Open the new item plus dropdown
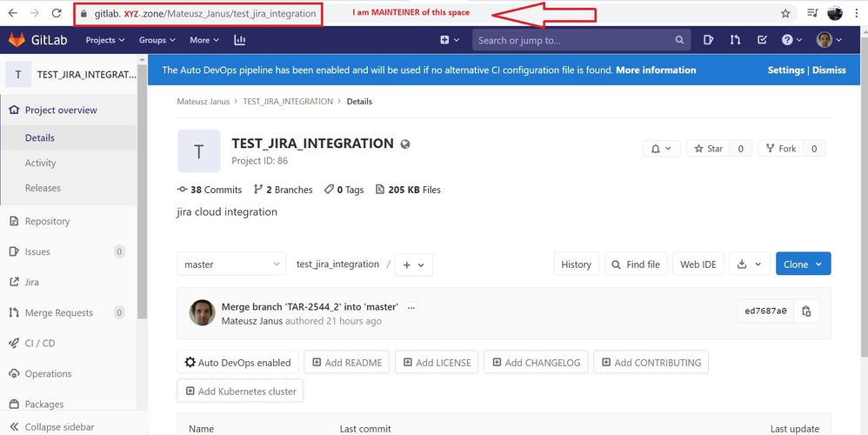Screen dimensions: 868x435 pyautogui.click(x=450, y=40)
